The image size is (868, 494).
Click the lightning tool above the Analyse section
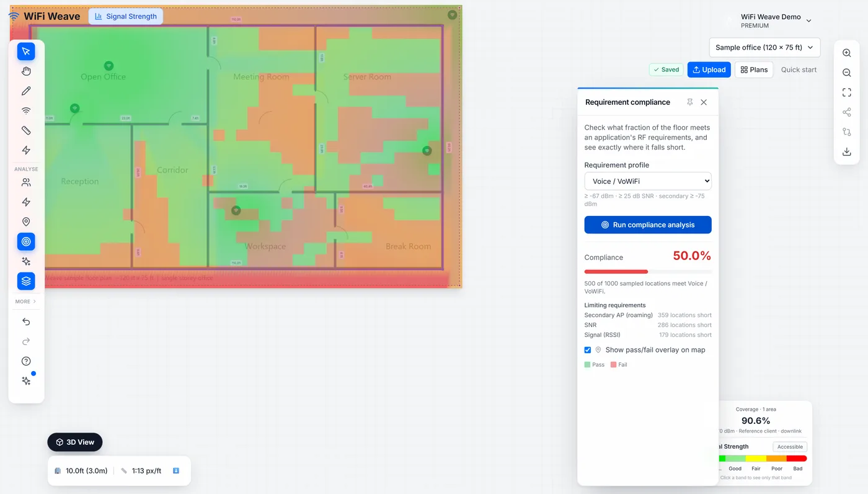click(26, 150)
